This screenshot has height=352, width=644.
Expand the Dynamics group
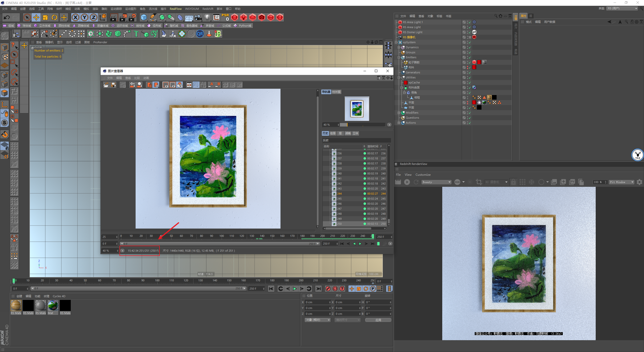(399, 47)
